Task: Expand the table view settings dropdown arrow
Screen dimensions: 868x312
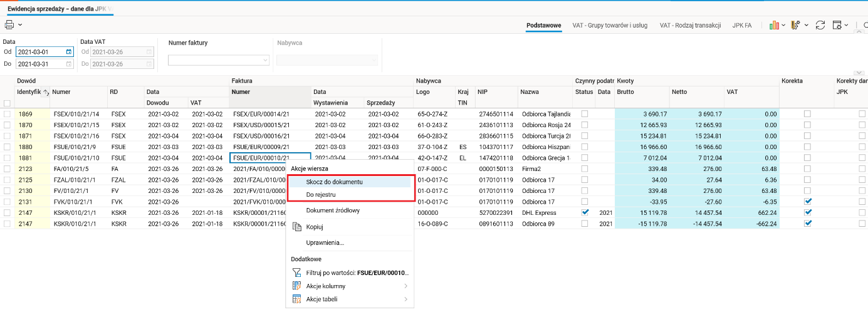Action: coord(846,26)
